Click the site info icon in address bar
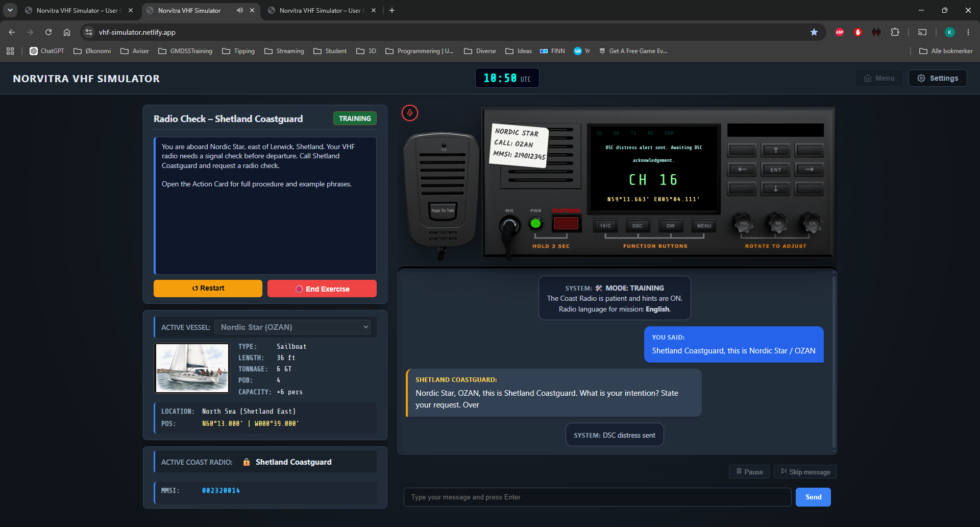Screen dimensions: 980x527 (89, 32)
